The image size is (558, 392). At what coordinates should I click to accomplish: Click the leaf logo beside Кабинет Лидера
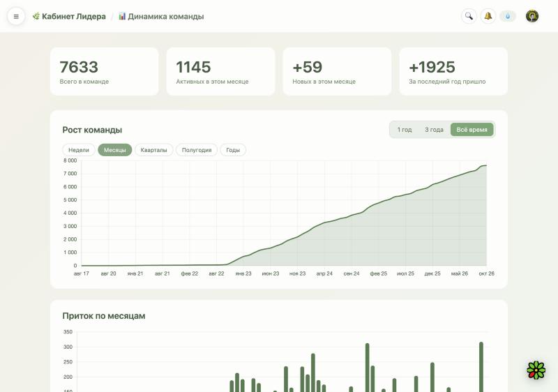[x=36, y=16]
